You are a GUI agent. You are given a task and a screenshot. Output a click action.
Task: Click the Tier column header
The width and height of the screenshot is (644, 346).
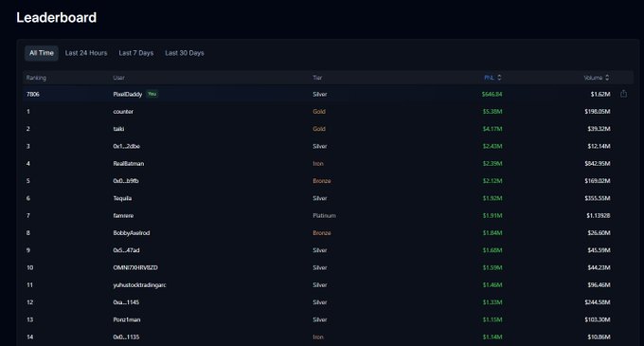click(x=317, y=78)
